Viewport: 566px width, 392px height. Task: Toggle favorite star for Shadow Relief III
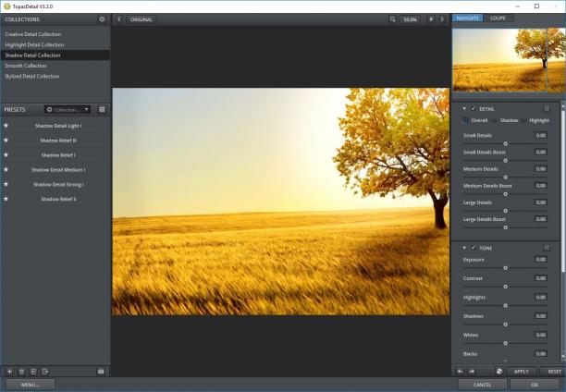[x=6, y=140]
